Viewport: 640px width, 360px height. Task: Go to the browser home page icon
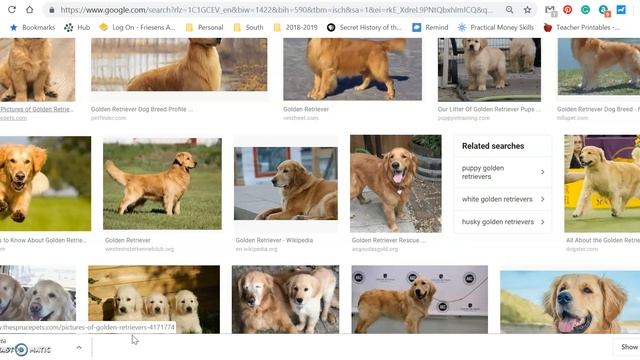click(29, 9)
